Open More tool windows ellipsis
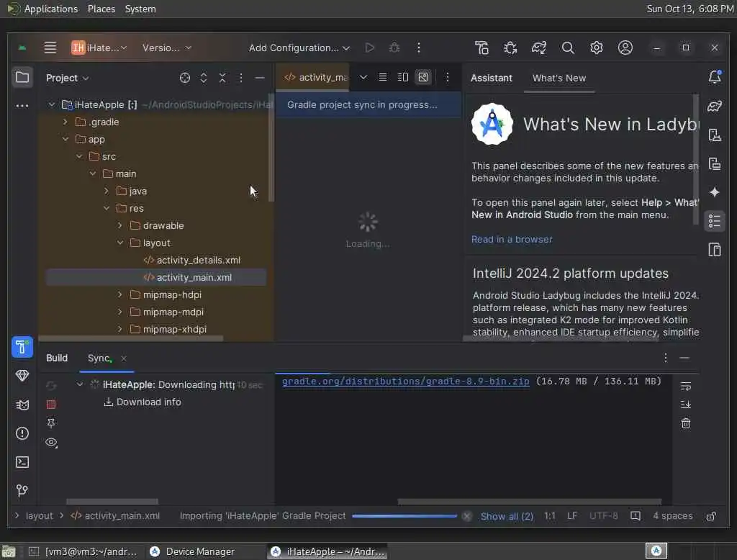 pyautogui.click(x=22, y=106)
